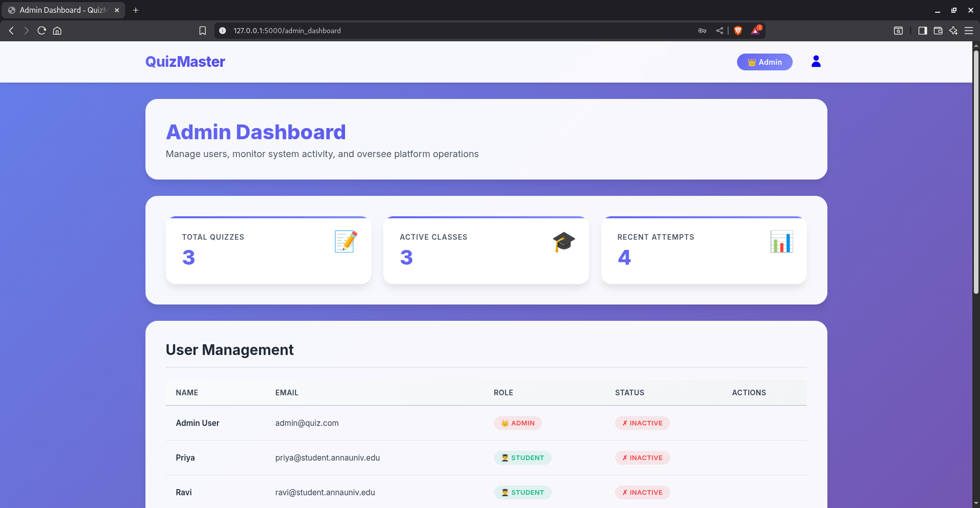980x508 pixels.
Task: Click Priya's STUDENT role badge
Action: (523, 458)
